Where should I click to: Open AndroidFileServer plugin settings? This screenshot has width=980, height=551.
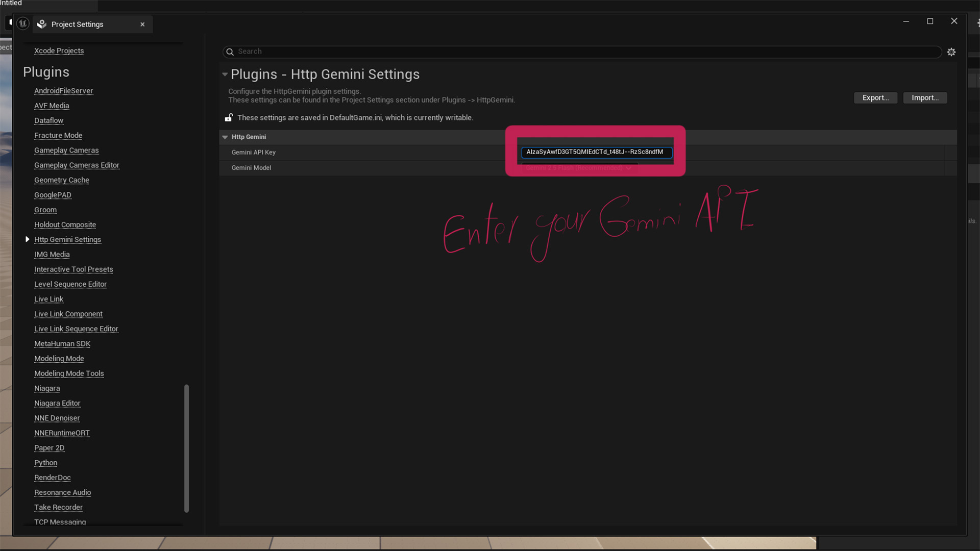click(x=64, y=91)
